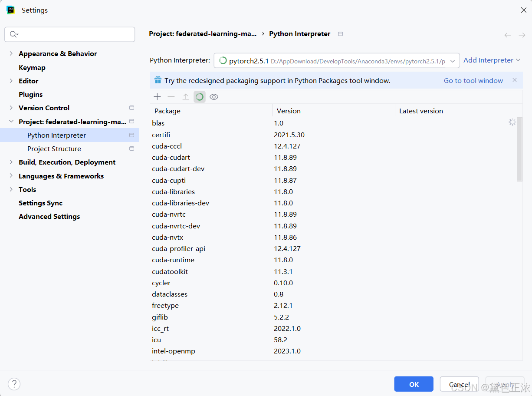532x396 pixels.
Task: Click project icon next to Project Structure
Action: click(132, 148)
